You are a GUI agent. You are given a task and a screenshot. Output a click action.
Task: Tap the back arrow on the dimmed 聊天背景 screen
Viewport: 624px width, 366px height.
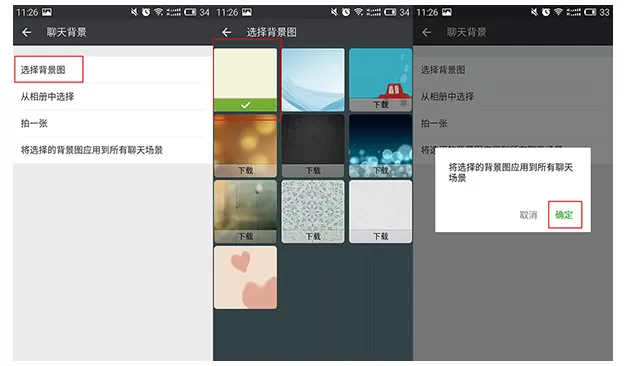(x=426, y=33)
